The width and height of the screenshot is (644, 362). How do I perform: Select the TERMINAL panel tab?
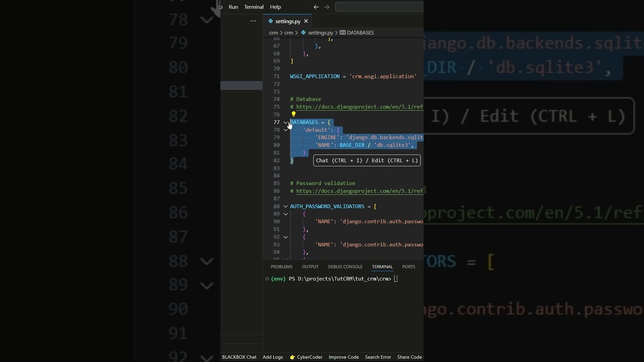382,267
